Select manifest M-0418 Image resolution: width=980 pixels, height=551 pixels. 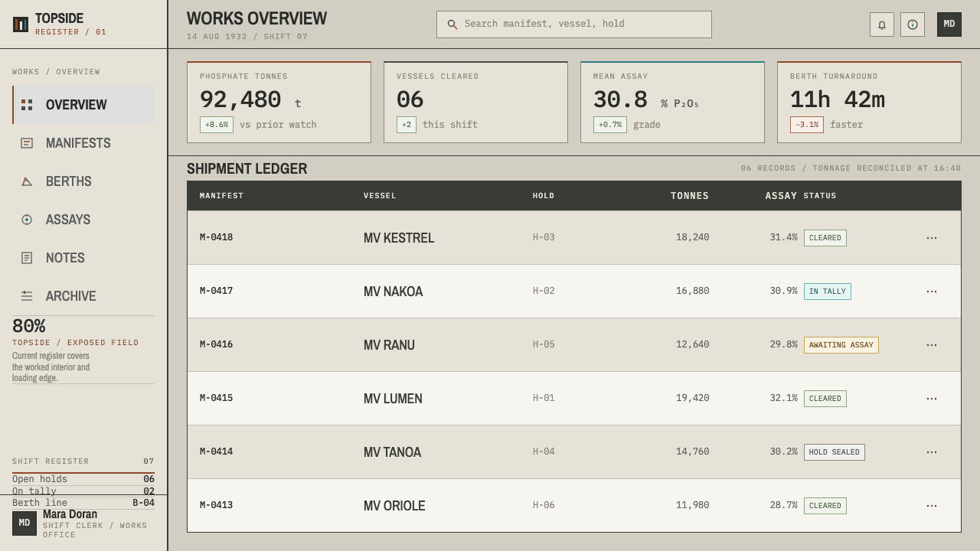click(216, 237)
